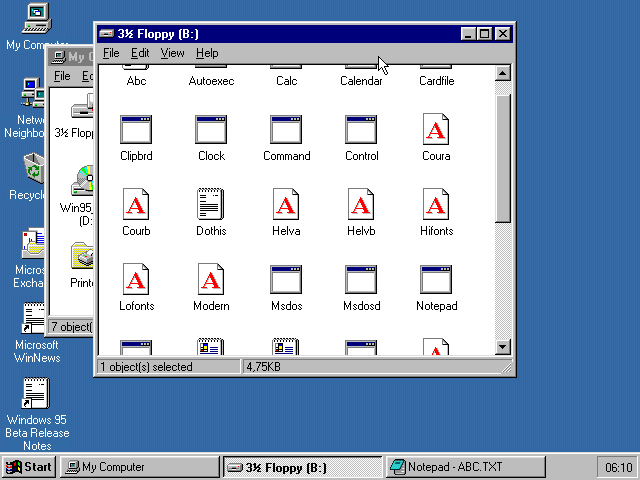The width and height of the screenshot is (640, 480).
Task: Select the Helva font file icon
Action: (286, 206)
